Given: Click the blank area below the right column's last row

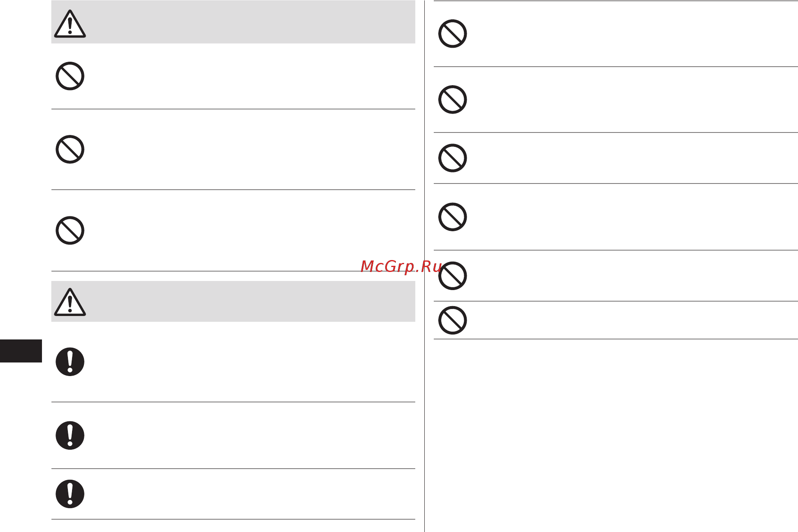Looking at the screenshot, I should pos(616,435).
